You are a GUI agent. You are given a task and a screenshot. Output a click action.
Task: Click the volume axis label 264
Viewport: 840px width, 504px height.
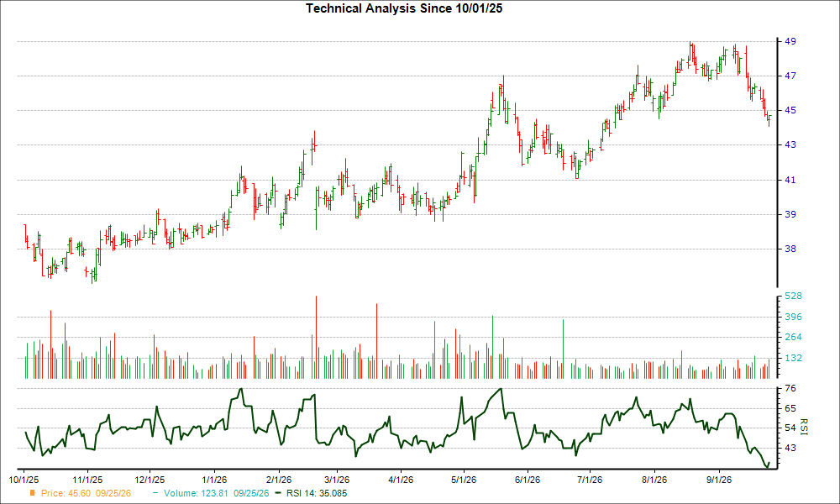(x=793, y=338)
